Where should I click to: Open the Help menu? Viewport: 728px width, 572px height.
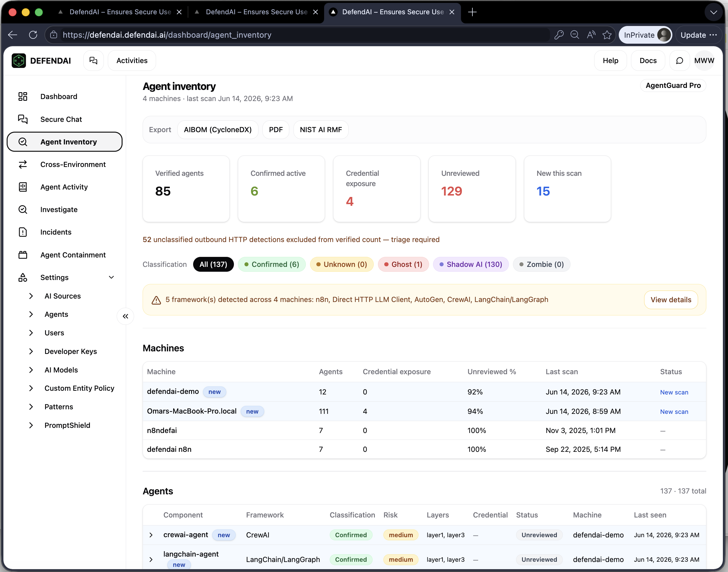(610, 61)
